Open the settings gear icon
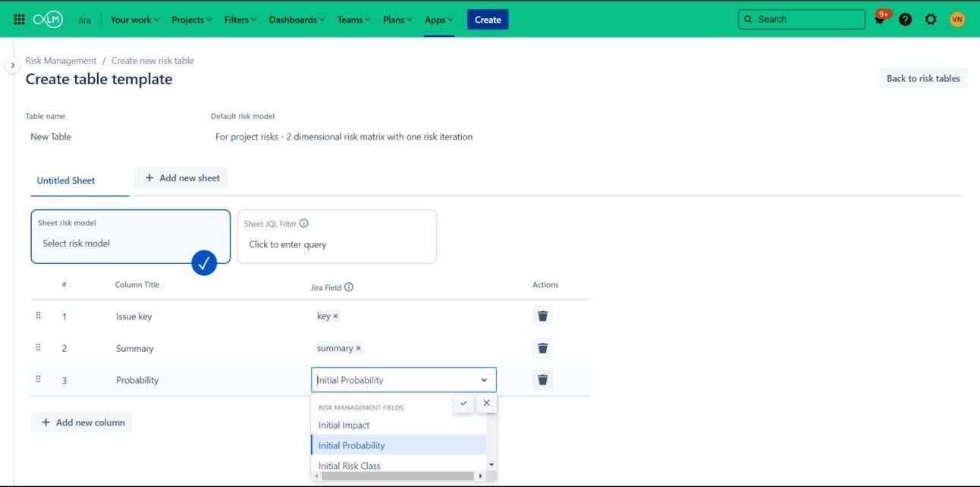This screenshot has height=487, width=980. click(x=931, y=20)
